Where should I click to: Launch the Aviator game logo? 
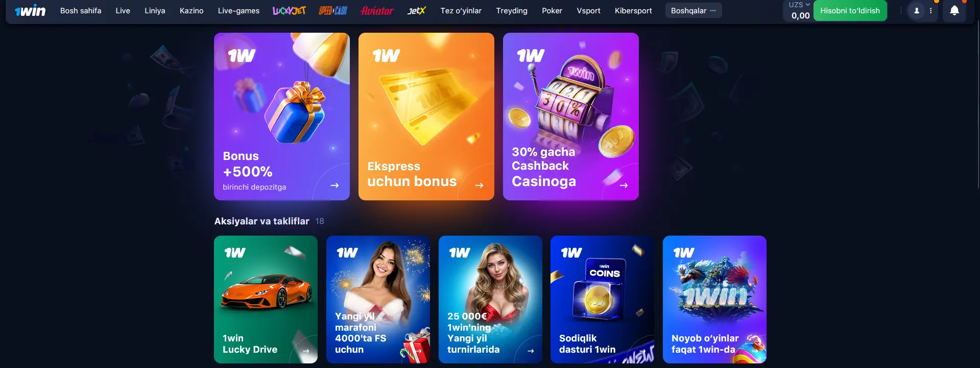point(377,11)
